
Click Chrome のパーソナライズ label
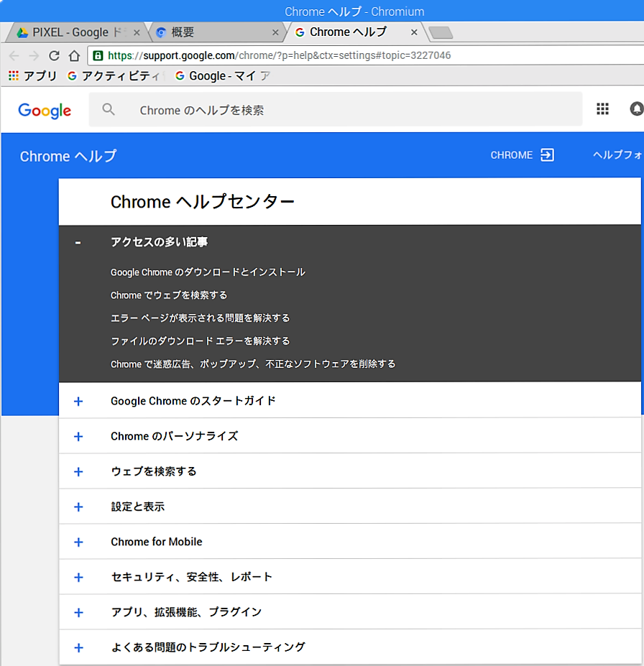coord(174,436)
